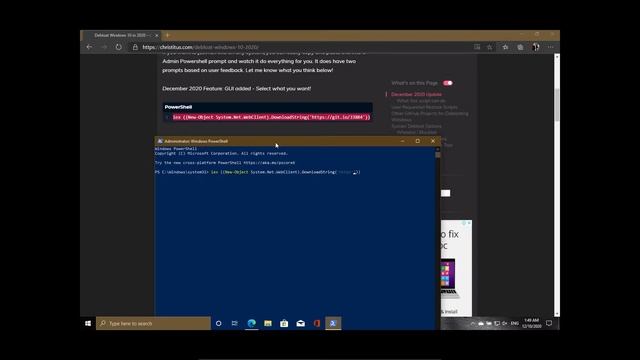Viewport: 640px width, 360px height.
Task: Switch to PowerShell on the taskbar
Action: tap(333, 323)
